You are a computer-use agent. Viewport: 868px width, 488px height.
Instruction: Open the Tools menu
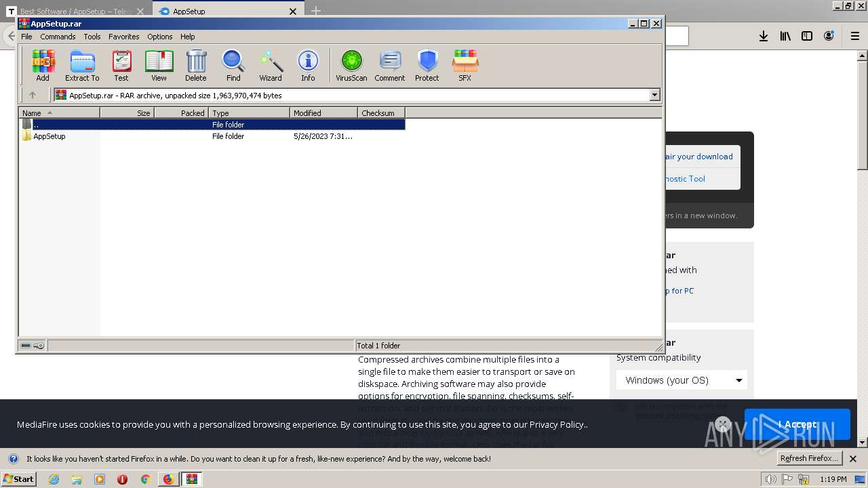(92, 37)
